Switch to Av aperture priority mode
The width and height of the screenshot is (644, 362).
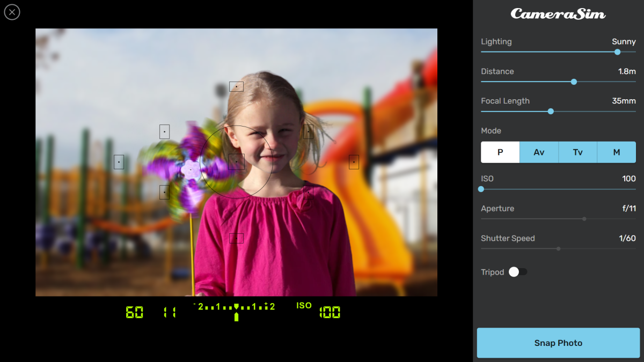point(539,152)
